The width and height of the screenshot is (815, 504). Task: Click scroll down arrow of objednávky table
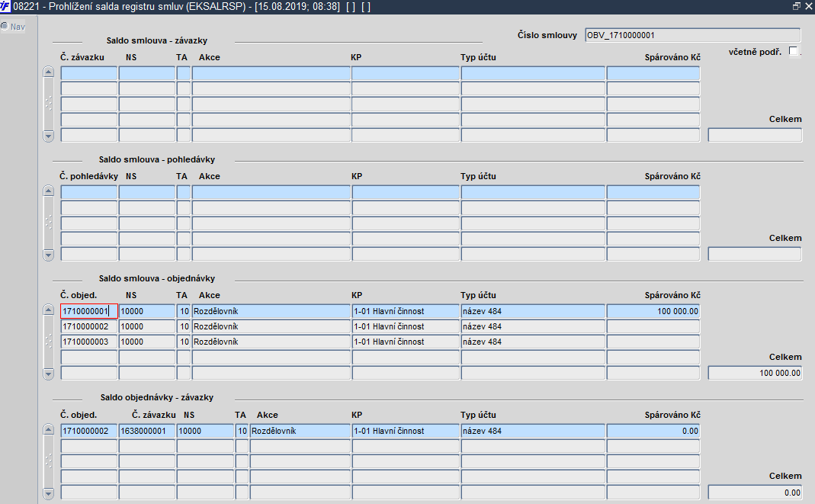[48, 374]
